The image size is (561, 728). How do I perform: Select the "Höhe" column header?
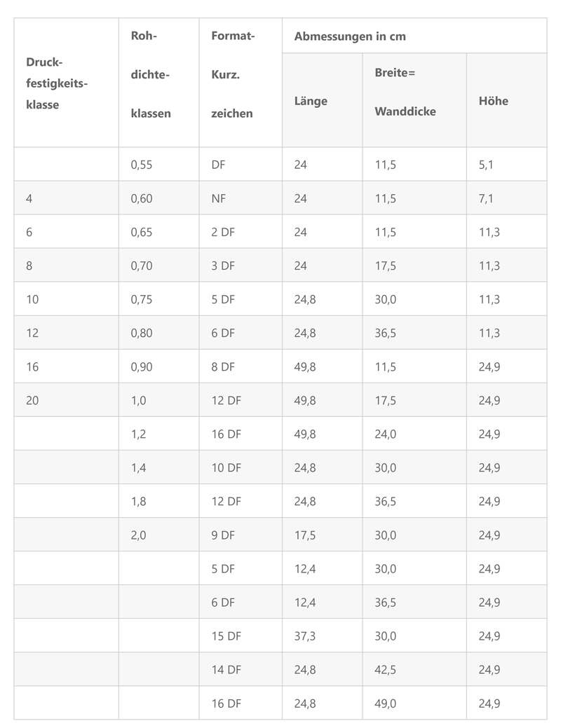click(x=494, y=101)
